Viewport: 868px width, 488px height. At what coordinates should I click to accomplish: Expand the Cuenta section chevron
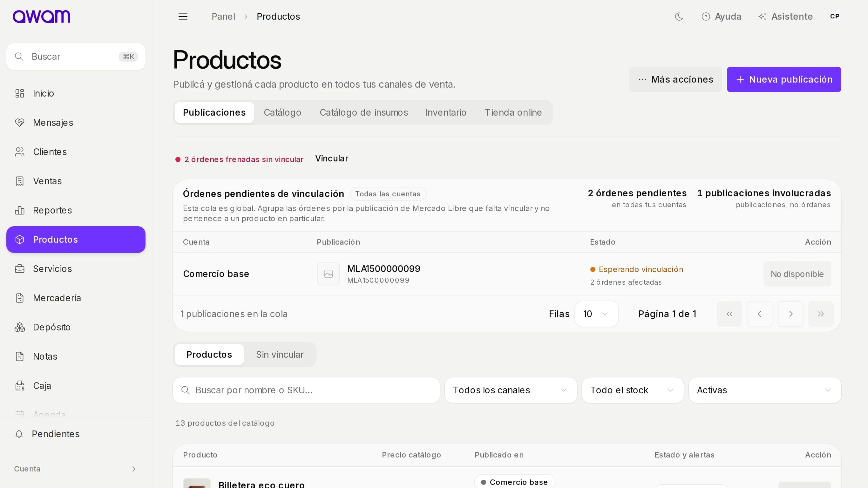click(x=134, y=469)
